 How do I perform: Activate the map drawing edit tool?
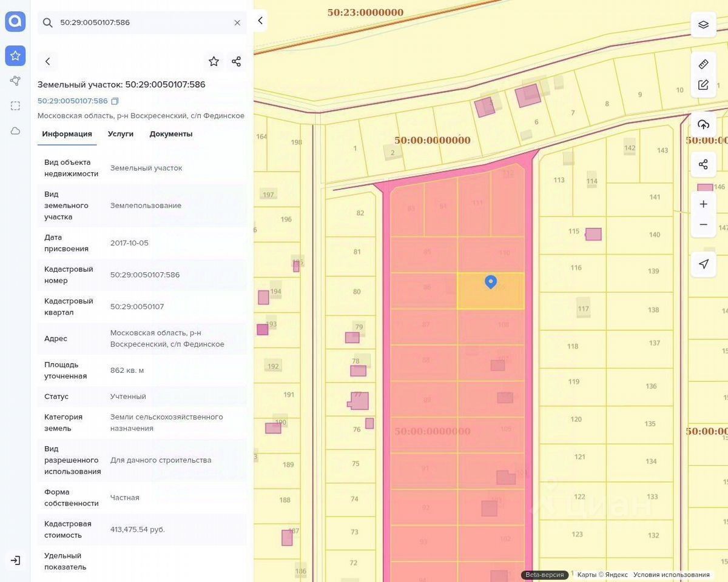[703, 85]
